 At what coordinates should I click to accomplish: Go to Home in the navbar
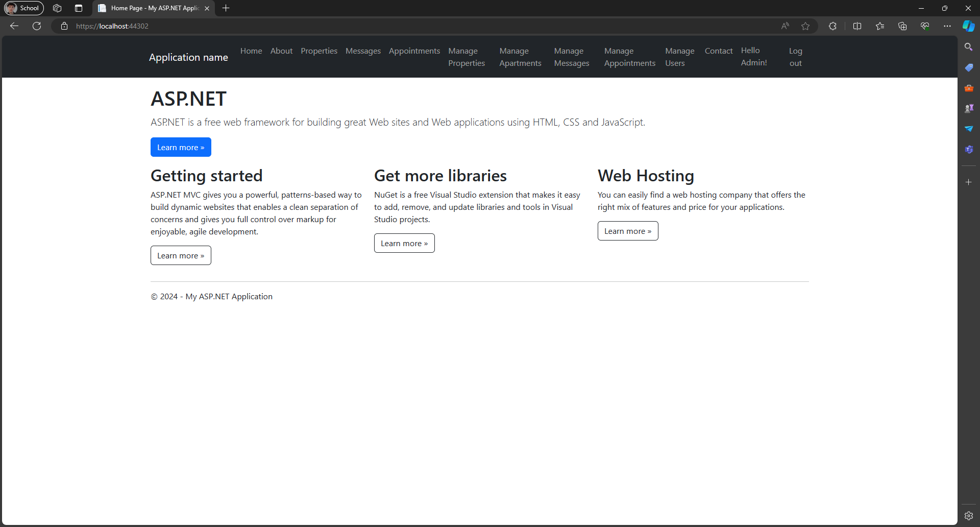coord(251,51)
